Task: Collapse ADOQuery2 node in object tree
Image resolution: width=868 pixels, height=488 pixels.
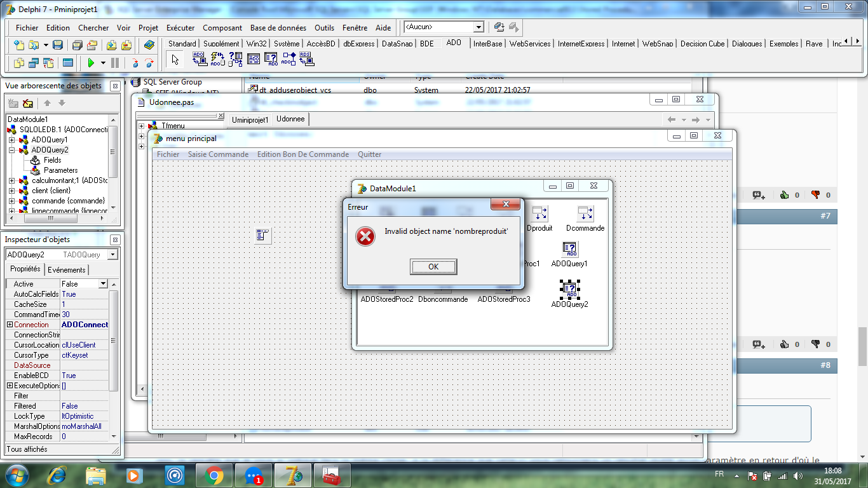Action: (x=12, y=150)
